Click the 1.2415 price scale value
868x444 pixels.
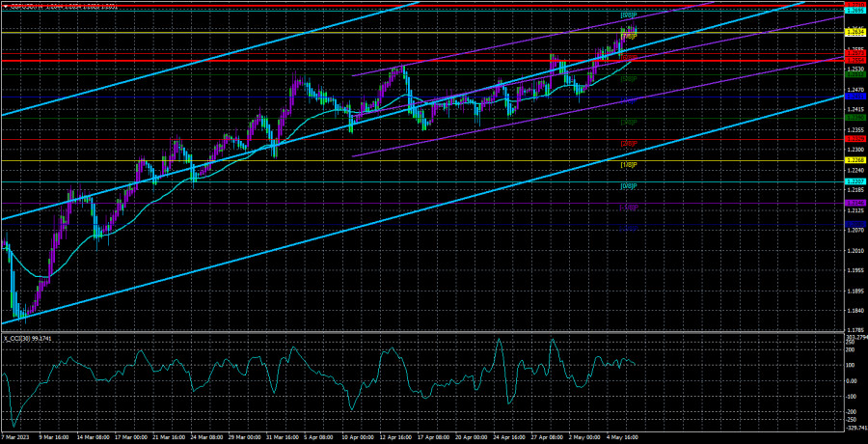[x=855, y=109]
